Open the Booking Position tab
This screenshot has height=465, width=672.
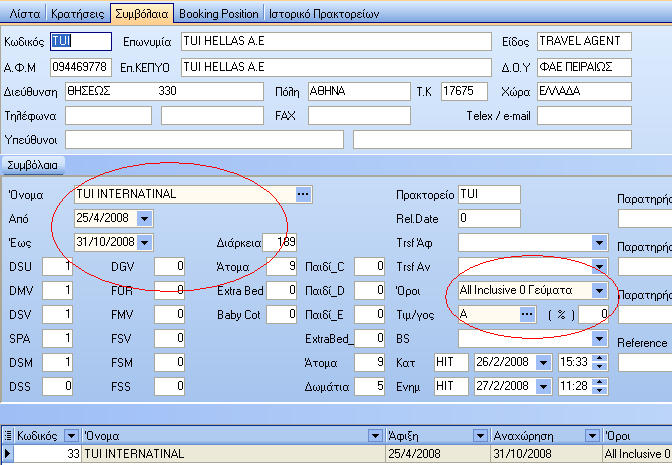point(219,14)
